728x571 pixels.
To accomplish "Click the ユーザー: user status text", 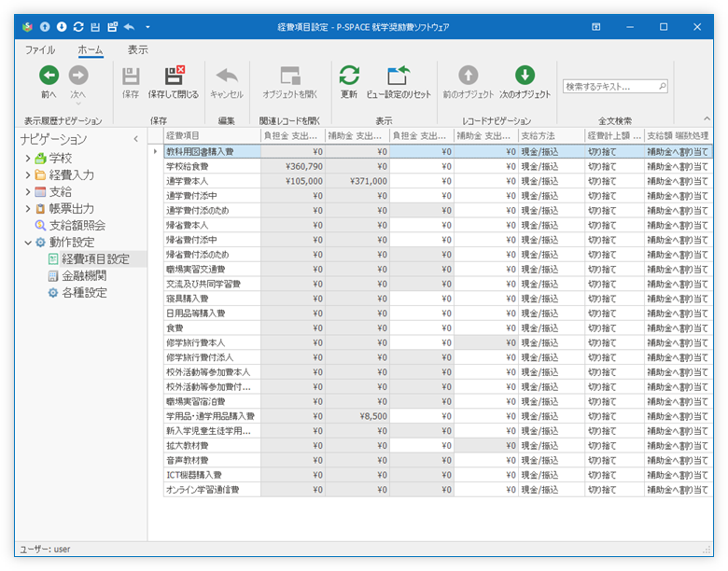I will pos(45,550).
